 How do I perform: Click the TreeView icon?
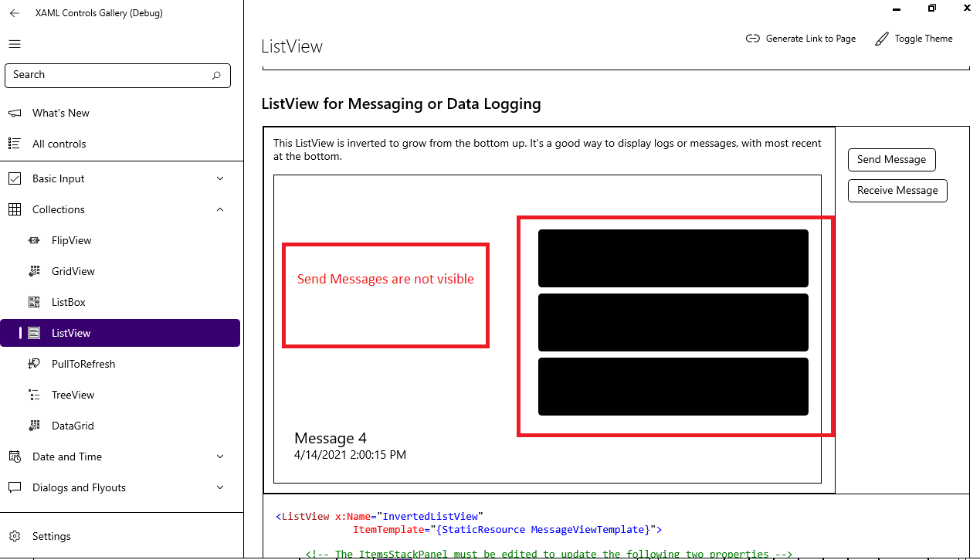pyautogui.click(x=34, y=395)
